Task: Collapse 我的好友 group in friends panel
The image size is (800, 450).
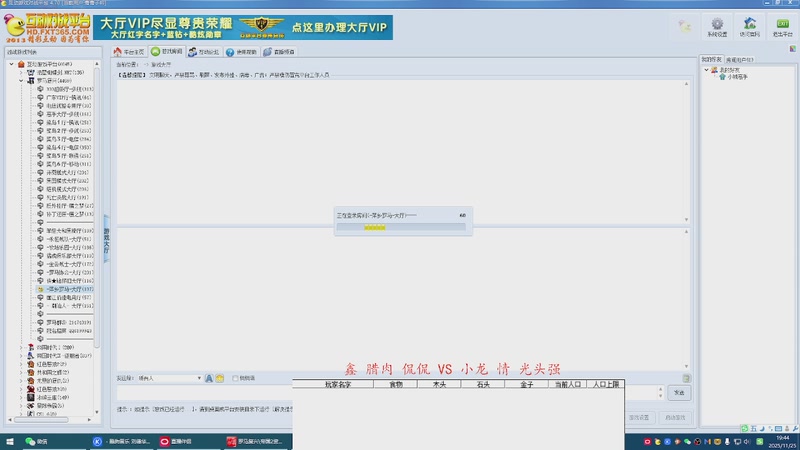Action: pyautogui.click(x=707, y=70)
